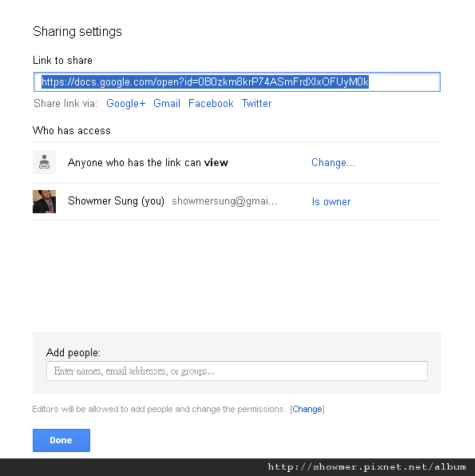
Task: Share the link via Gmail
Action: tap(167, 104)
